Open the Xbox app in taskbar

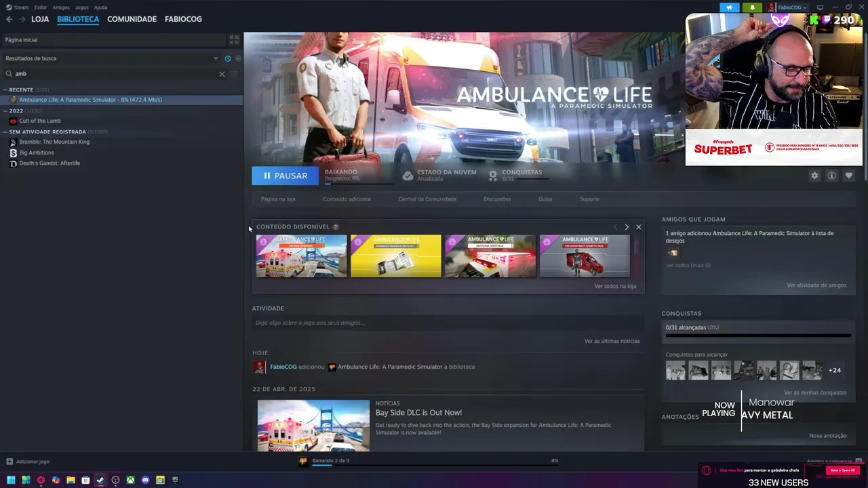[130, 480]
